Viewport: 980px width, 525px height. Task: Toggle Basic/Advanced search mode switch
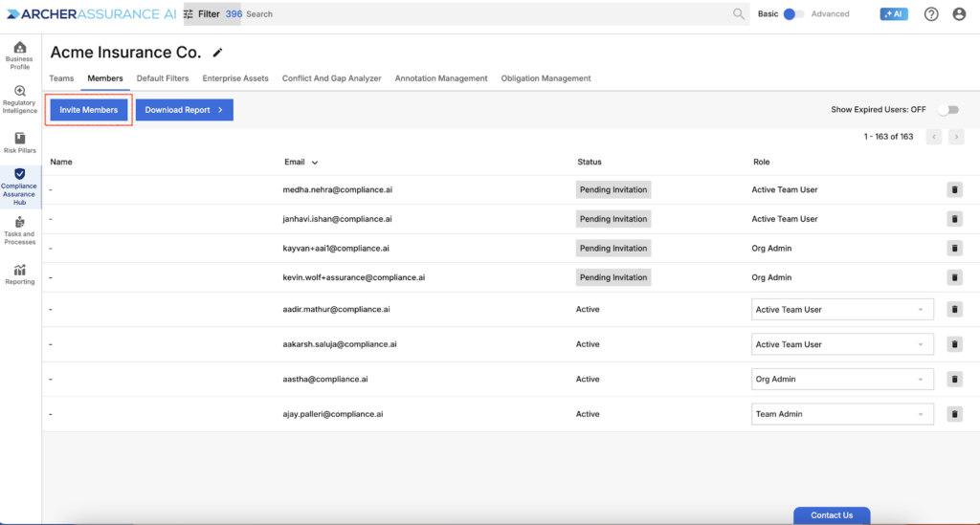pyautogui.click(x=793, y=13)
